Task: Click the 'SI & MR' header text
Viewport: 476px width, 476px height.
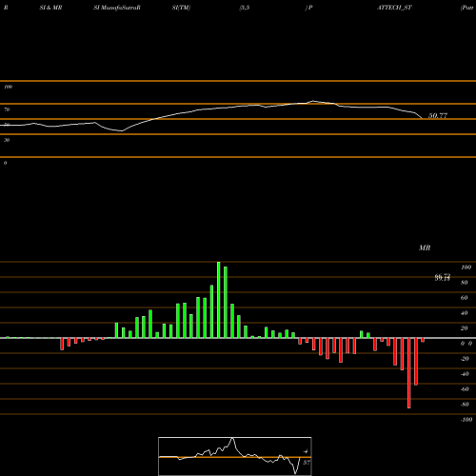Action: [x=50, y=8]
